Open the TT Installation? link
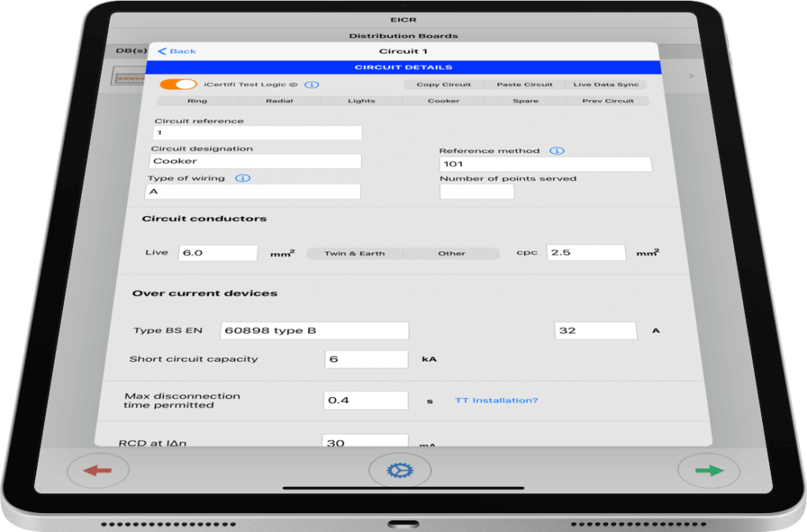Viewport: 807px width, 532px height. (496, 400)
